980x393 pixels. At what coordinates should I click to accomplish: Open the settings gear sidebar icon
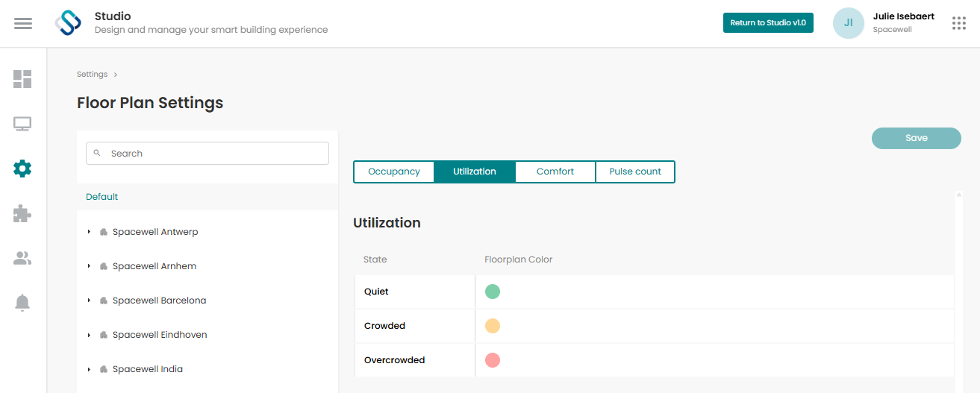click(22, 169)
